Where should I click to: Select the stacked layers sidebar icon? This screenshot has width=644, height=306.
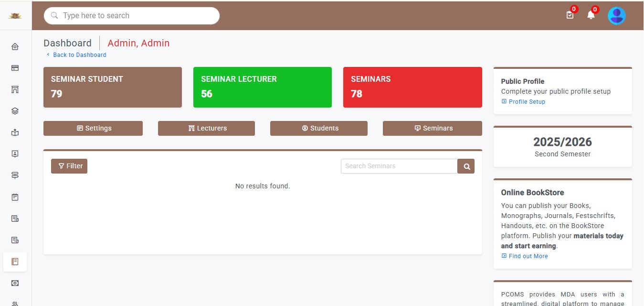(15, 111)
